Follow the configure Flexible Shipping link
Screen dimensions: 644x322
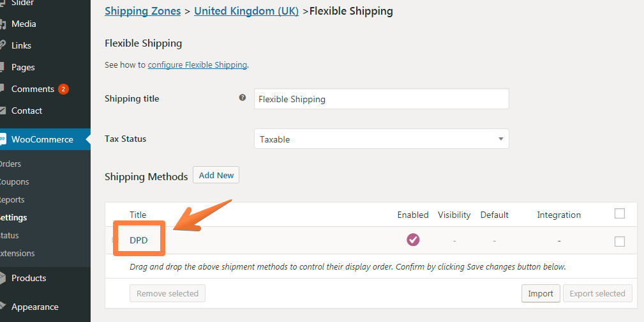[x=197, y=65]
